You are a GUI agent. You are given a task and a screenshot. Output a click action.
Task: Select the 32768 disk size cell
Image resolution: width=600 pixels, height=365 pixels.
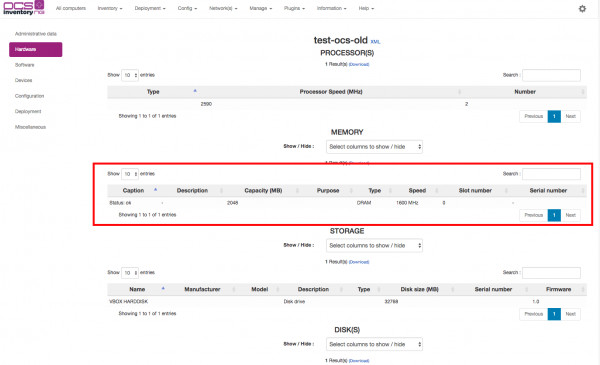coord(391,301)
